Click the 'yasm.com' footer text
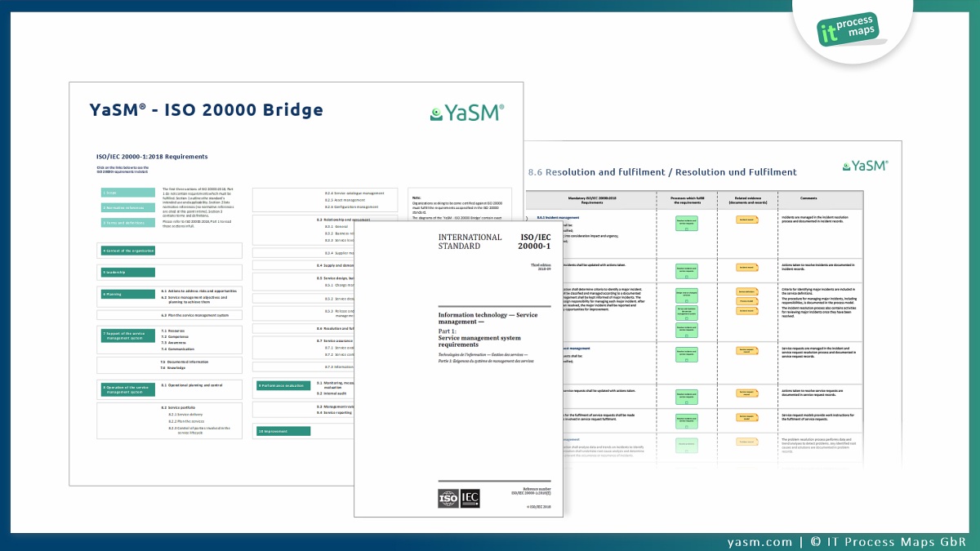The width and height of the screenshot is (980, 551). (759, 541)
